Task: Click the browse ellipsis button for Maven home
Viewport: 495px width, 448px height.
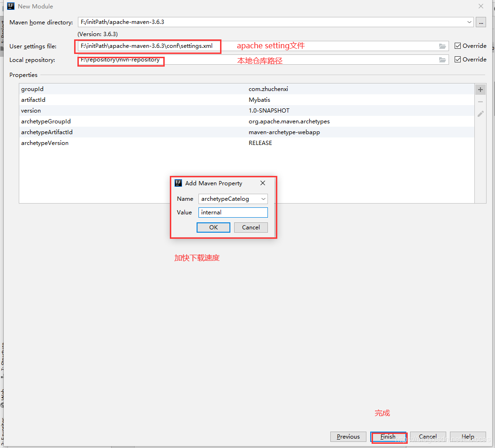Action: click(480, 23)
